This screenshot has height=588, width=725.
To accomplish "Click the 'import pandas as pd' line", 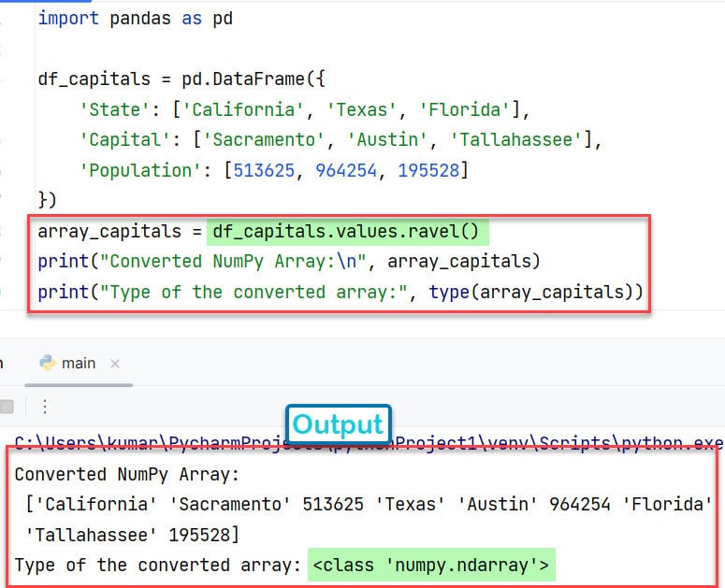I will click(x=135, y=19).
